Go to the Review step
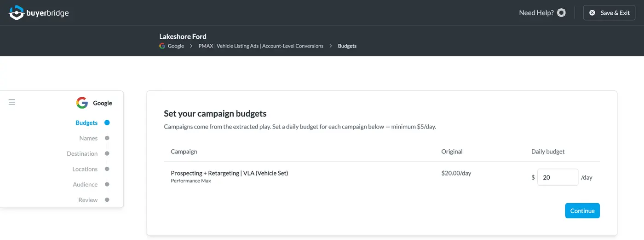644x240 pixels. pyautogui.click(x=88, y=200)
